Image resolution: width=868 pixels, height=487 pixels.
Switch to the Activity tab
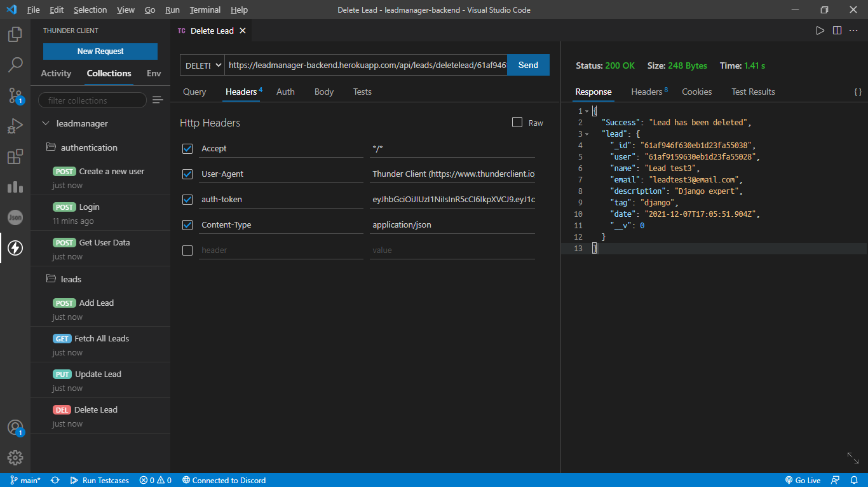[x=56, y=73]
